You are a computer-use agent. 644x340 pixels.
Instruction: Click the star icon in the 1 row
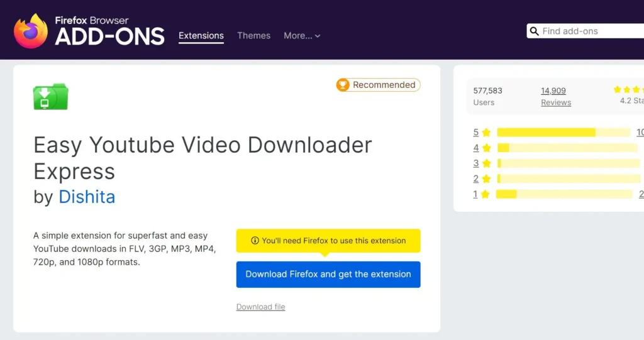point(486,194)
